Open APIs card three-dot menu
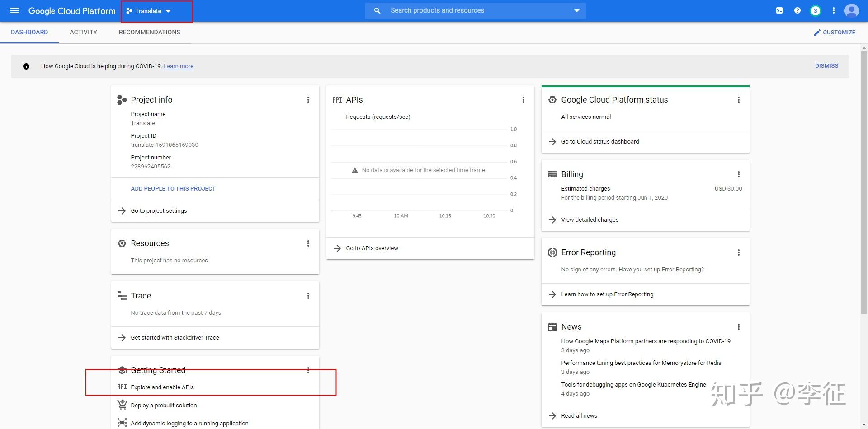Viewport: 868px width, 429px height. [524, 100]
